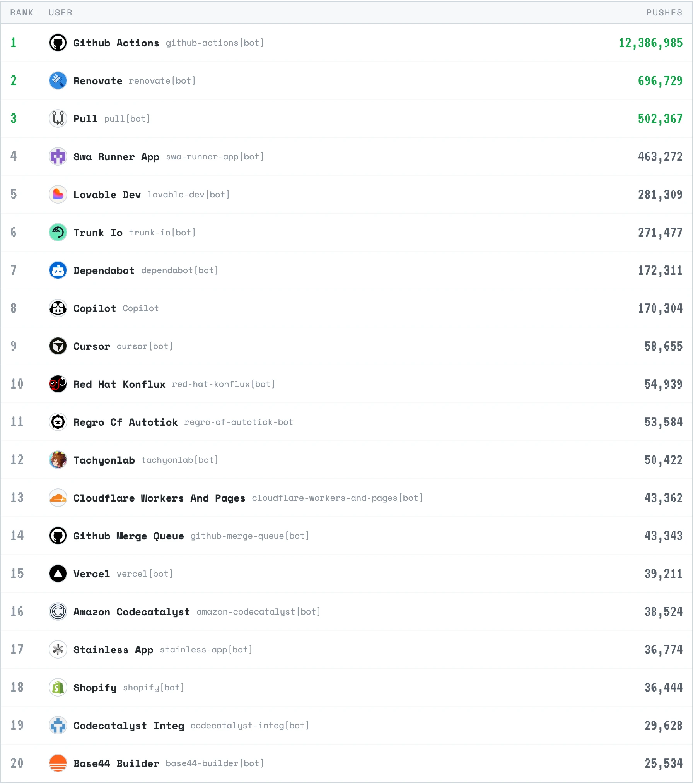This screenshot has height=784, width=693.
Task: Open the Trunk Io user name link
Action: coord(98,233)
